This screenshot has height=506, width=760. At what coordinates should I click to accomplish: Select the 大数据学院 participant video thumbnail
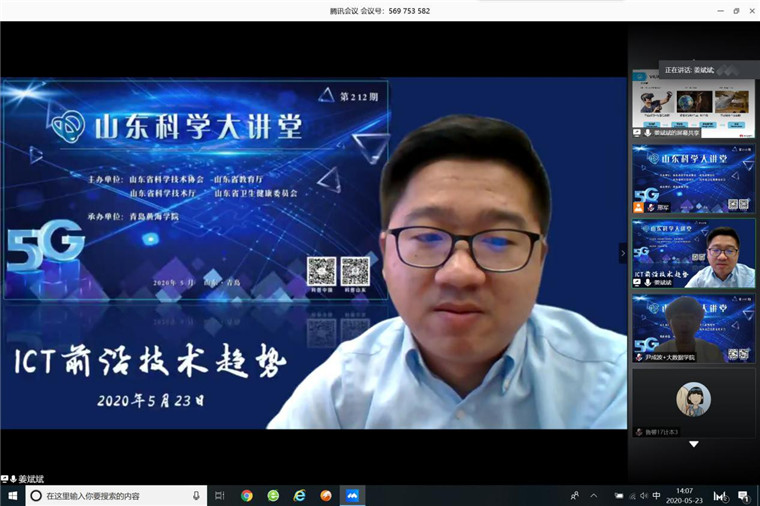click(x=693, y=328)
